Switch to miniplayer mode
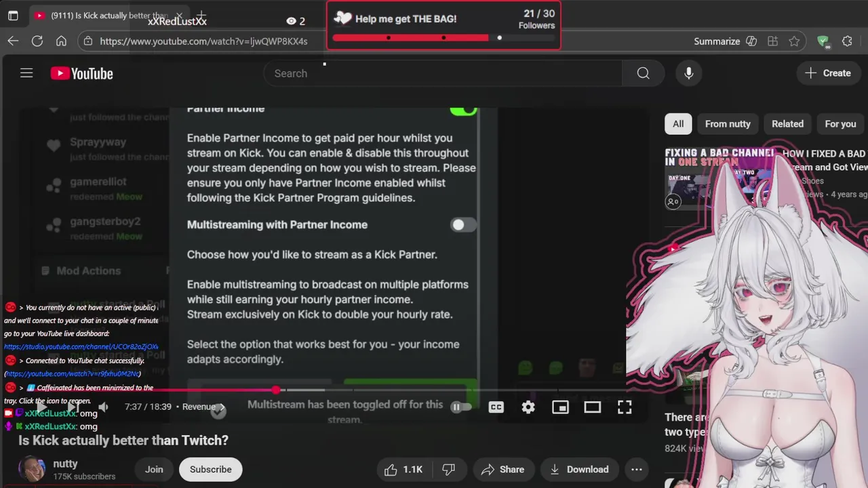The width and height of the screenshot is (868, 488). tap(560, 407)
